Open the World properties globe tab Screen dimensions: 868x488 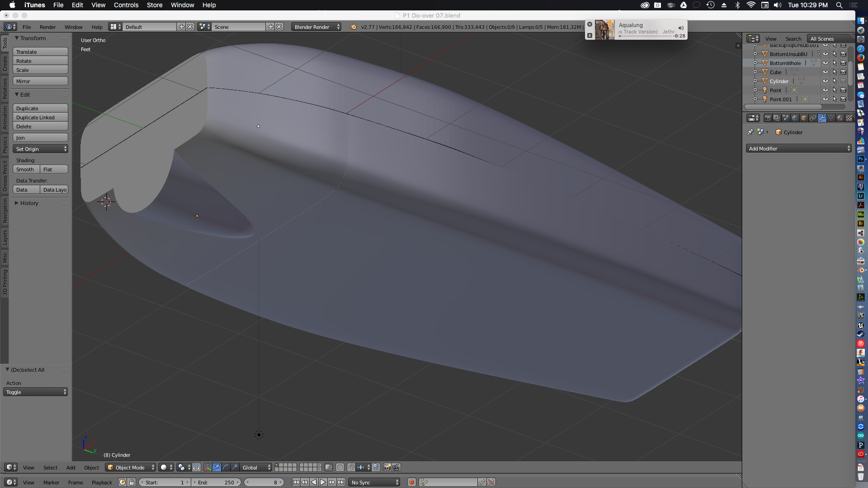(x=795, y=118)
